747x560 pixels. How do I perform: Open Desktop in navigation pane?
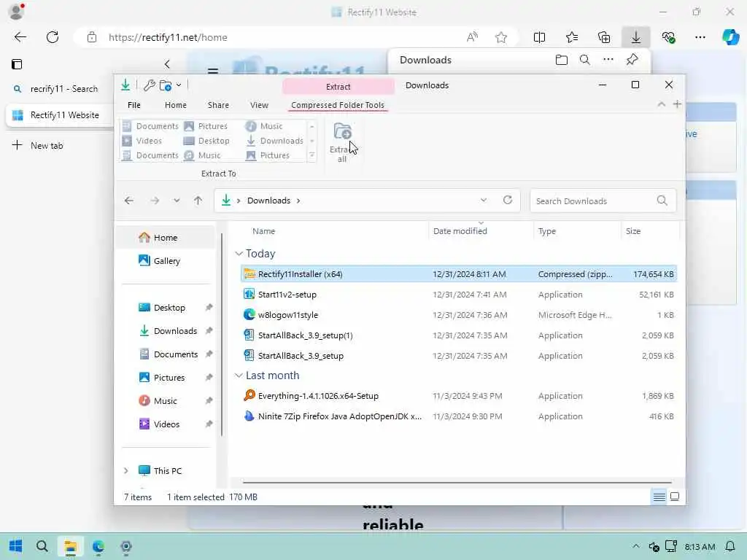(x=169, y=308)
